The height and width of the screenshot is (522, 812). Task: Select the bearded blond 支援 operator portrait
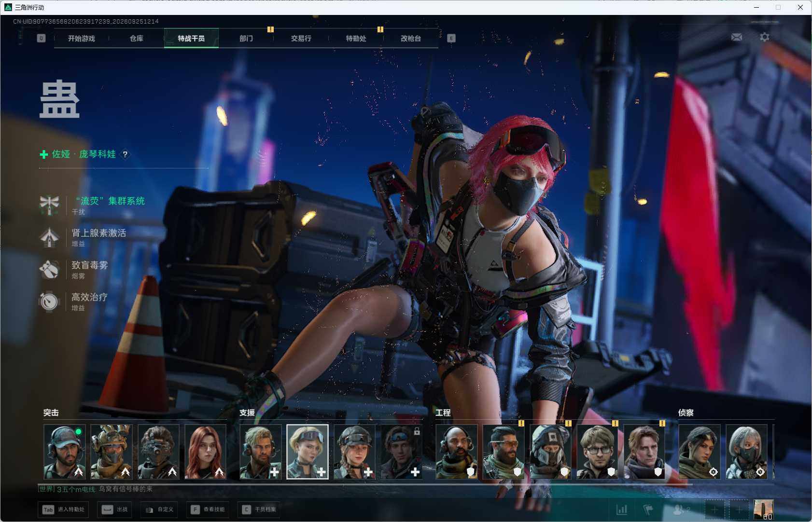[x=261, y=452]
